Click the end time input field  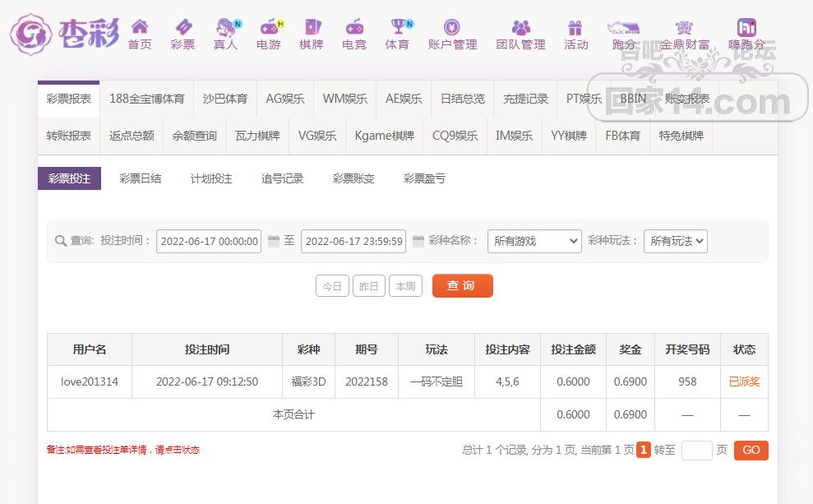pyautogui.click(x=353, y=241)
